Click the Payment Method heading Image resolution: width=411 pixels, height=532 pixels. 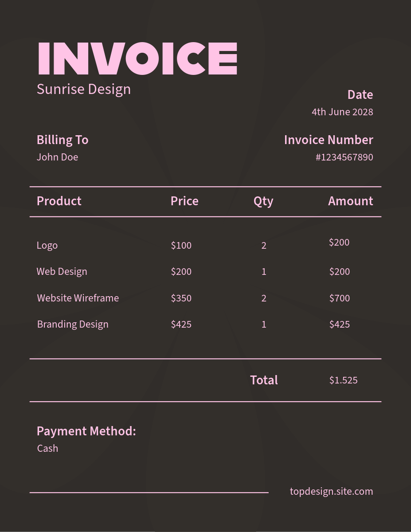click(86, 431)
